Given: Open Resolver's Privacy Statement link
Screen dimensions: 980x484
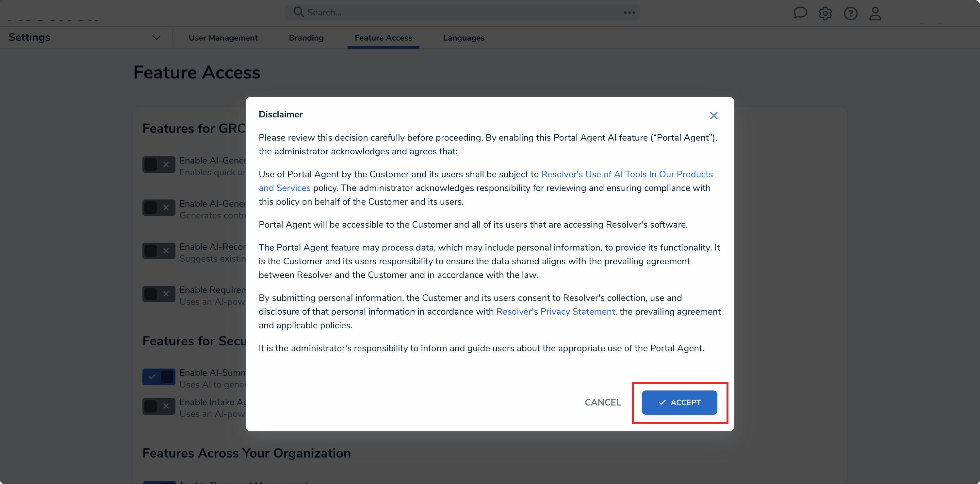Looking at the screenshot, I should click(x=555, y=312).
